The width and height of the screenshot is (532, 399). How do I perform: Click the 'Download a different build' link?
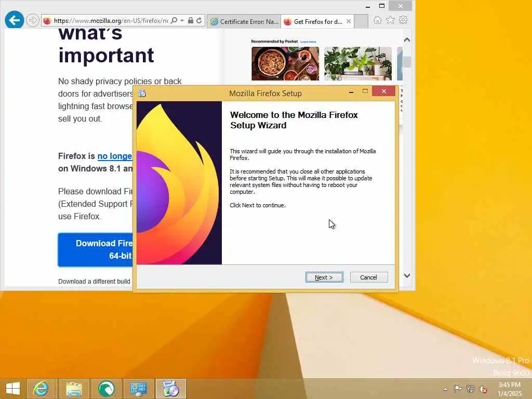click(94, 281)
